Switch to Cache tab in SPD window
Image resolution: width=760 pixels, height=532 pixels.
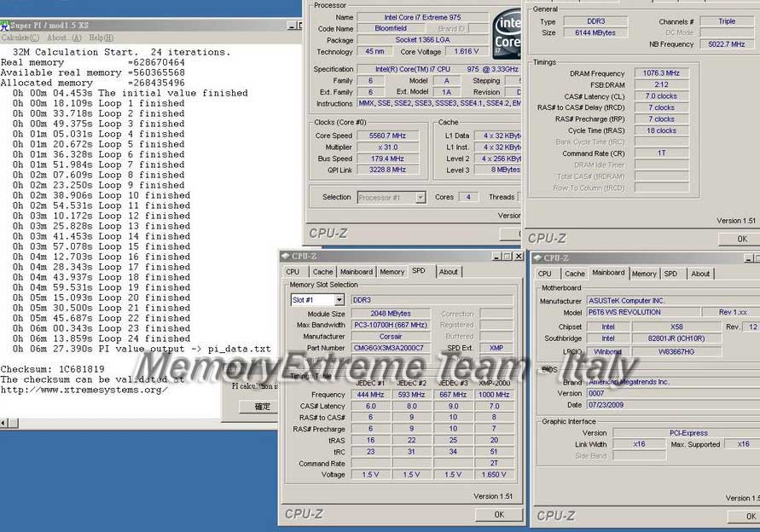(x=322, y=272)
